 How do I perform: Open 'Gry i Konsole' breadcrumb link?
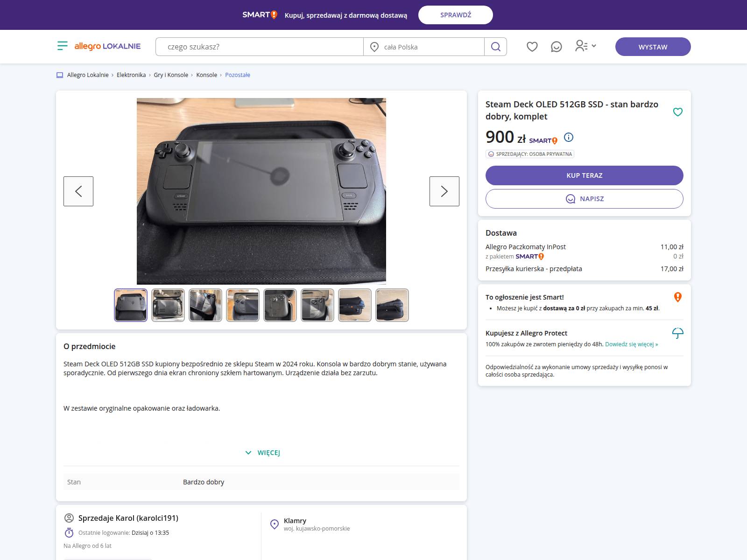tap(171, 75)
